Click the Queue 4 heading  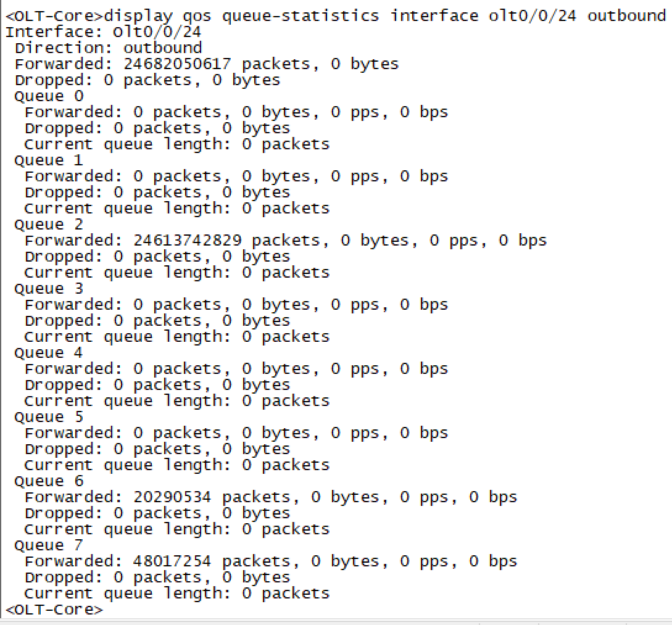(49, 352)
